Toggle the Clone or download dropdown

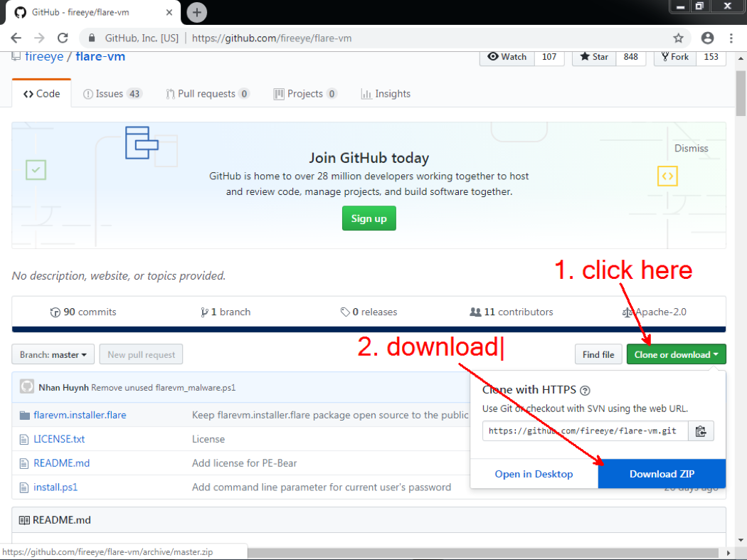pyautogui.click(x=676, y=354)
